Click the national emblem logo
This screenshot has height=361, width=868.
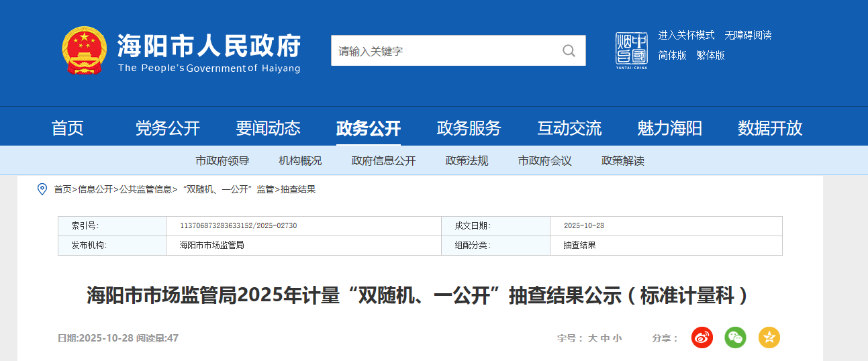(x=85, y=50)
